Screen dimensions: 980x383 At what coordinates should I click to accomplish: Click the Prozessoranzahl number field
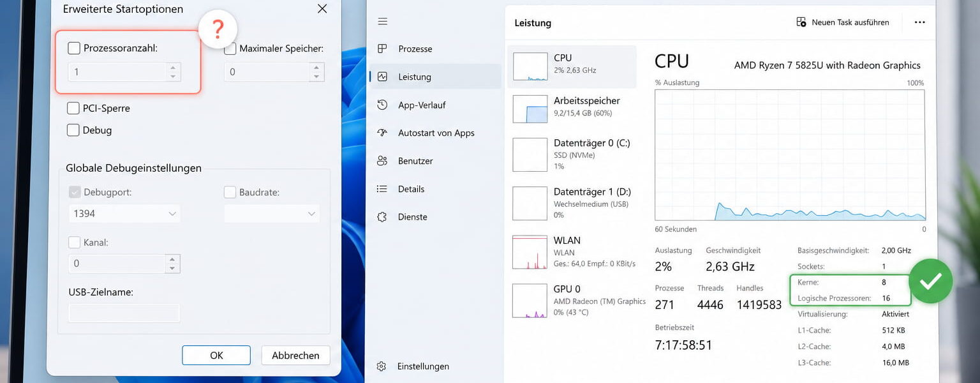(x=117, y=72)
